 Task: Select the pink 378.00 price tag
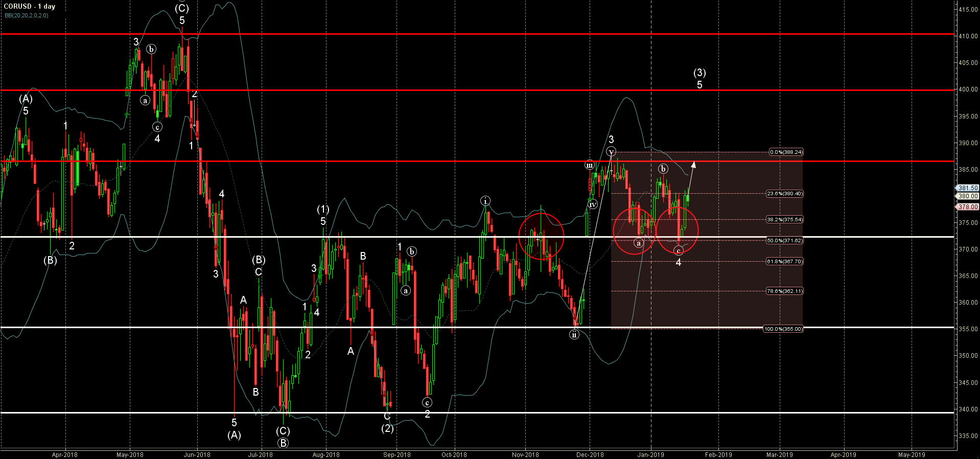point(968,207)
